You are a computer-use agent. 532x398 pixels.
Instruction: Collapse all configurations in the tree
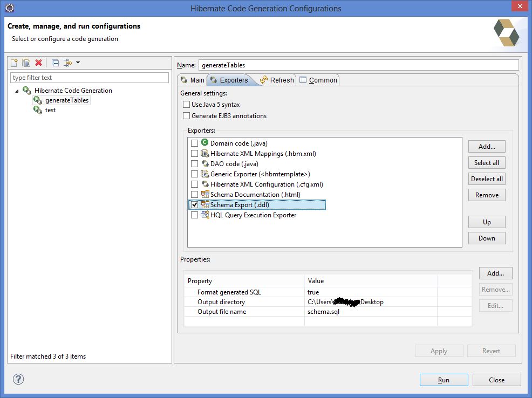coord(55,63)
